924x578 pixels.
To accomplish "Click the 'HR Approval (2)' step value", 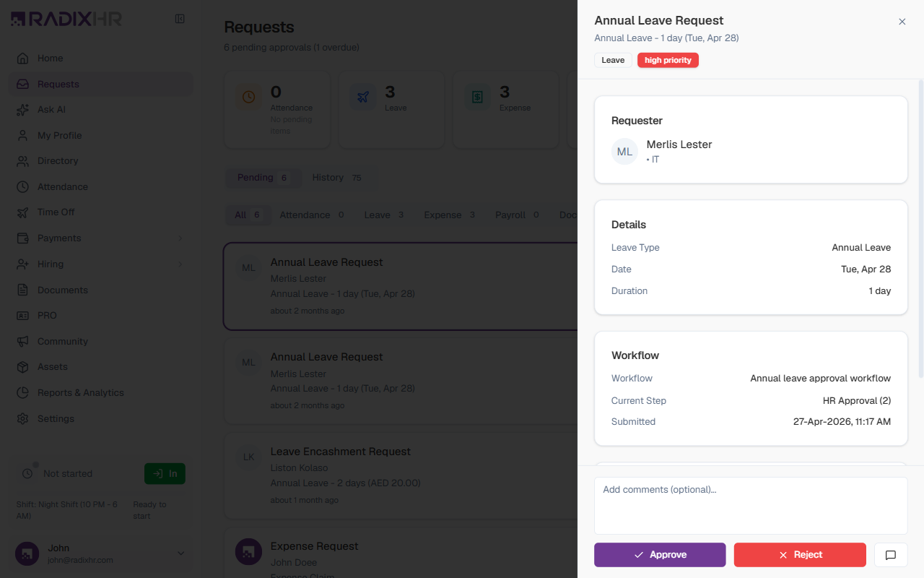I will [857, 401].
